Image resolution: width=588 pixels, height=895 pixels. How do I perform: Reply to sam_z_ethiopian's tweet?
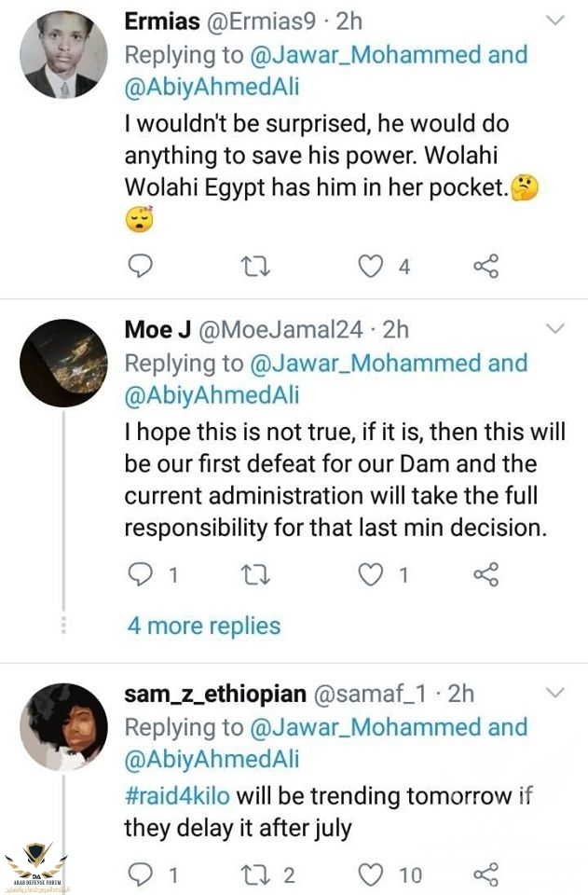pos(139,874)
